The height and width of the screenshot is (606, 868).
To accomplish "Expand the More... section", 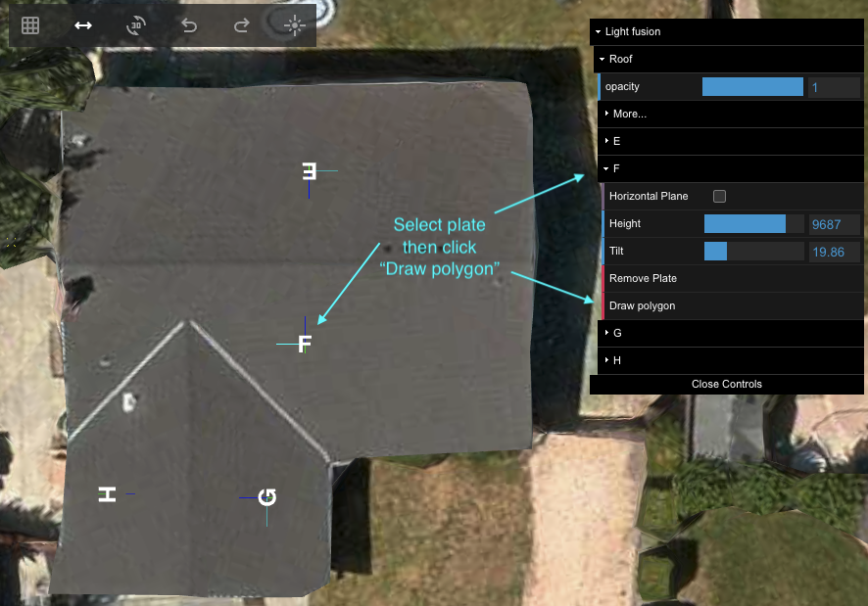I will (x=629, y=115).
